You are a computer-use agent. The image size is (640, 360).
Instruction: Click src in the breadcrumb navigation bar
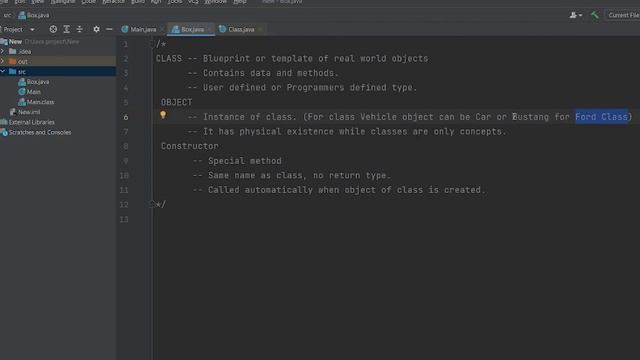click(x=7, y=15)
